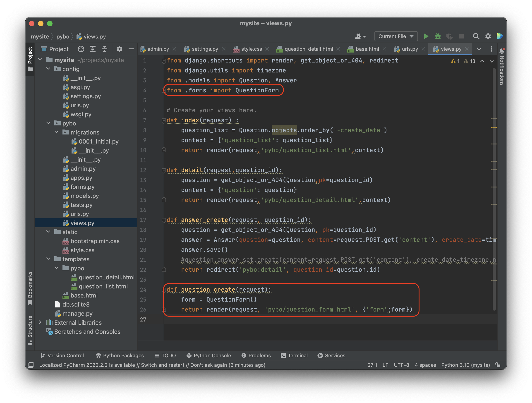Open Notifications bell icon
Viewport: 532px width, 403px height.
click(502, 51)
